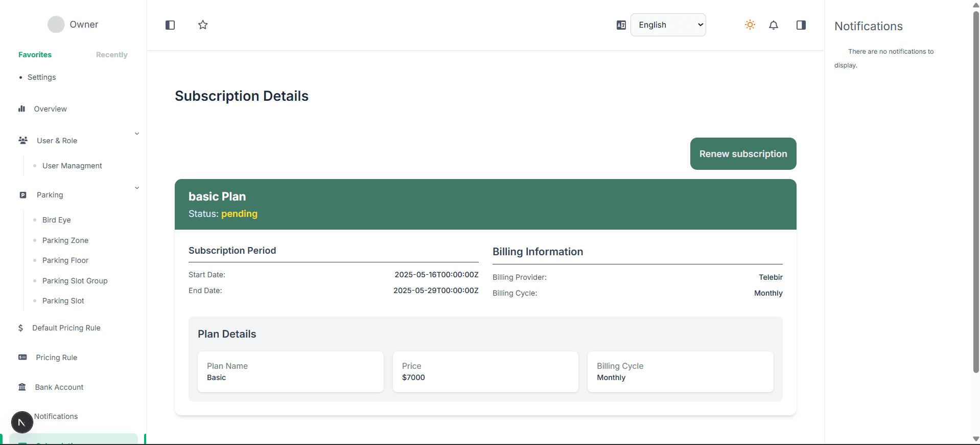Click the Notifications panel title
980x445 pixels.
[869, 26]
